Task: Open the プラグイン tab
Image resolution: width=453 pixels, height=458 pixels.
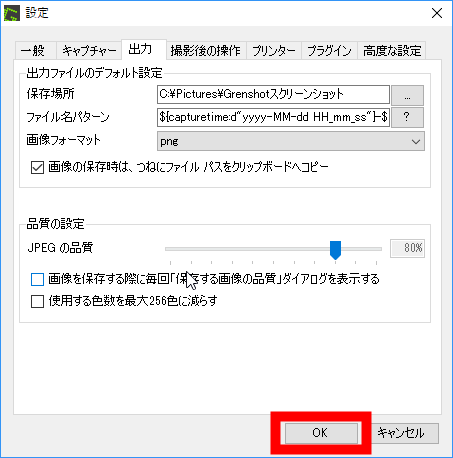Action: (x=329, y=51)
